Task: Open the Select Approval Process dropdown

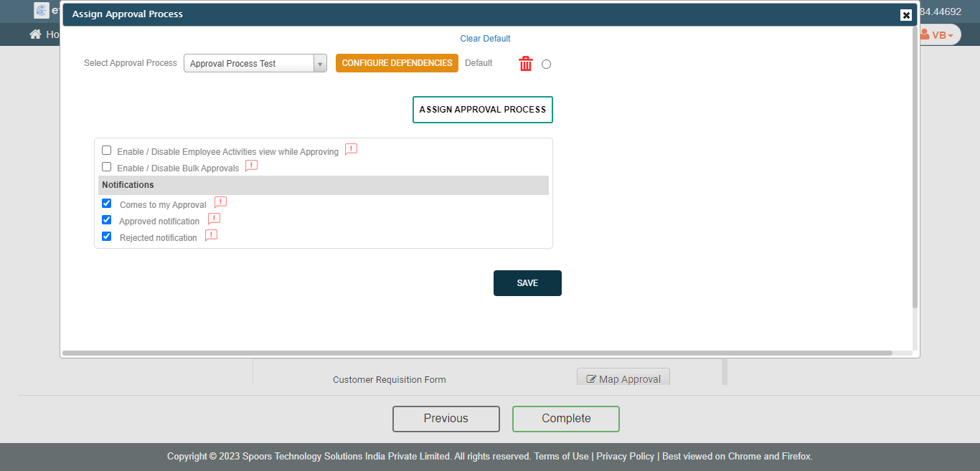Action: coord(255,64)
